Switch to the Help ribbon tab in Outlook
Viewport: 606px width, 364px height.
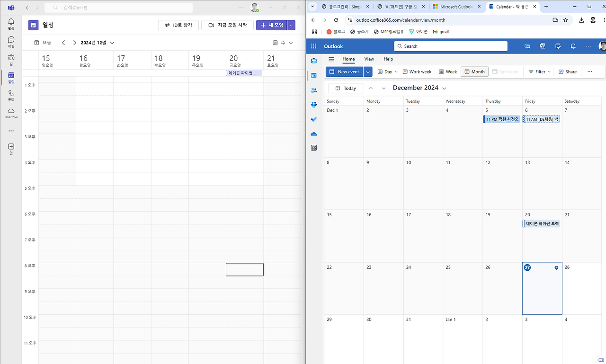pyautogui.click(x=388, y=59)
